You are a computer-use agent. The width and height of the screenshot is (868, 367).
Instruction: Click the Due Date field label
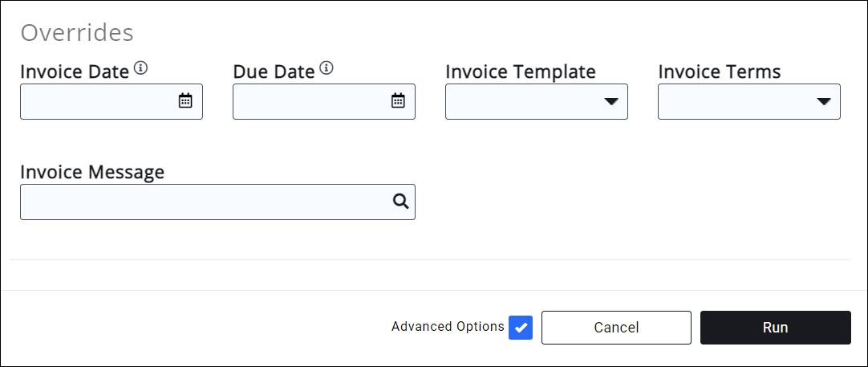274,71
